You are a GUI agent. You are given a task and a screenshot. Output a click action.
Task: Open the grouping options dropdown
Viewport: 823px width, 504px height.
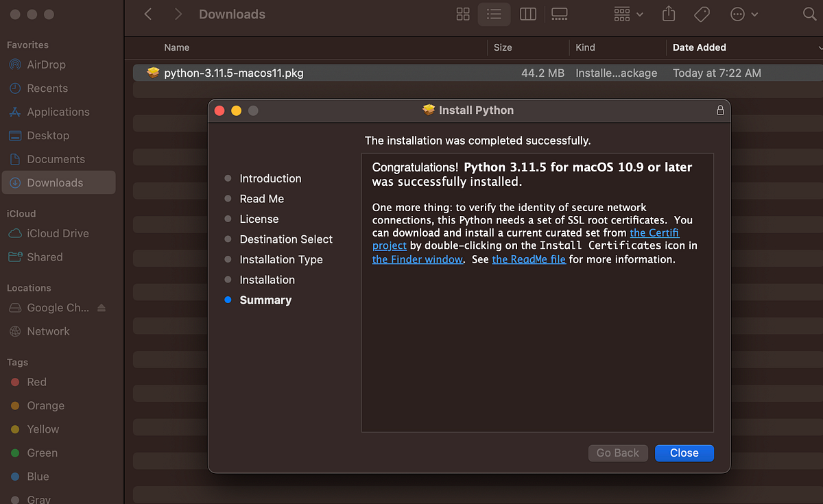point(627,14)
